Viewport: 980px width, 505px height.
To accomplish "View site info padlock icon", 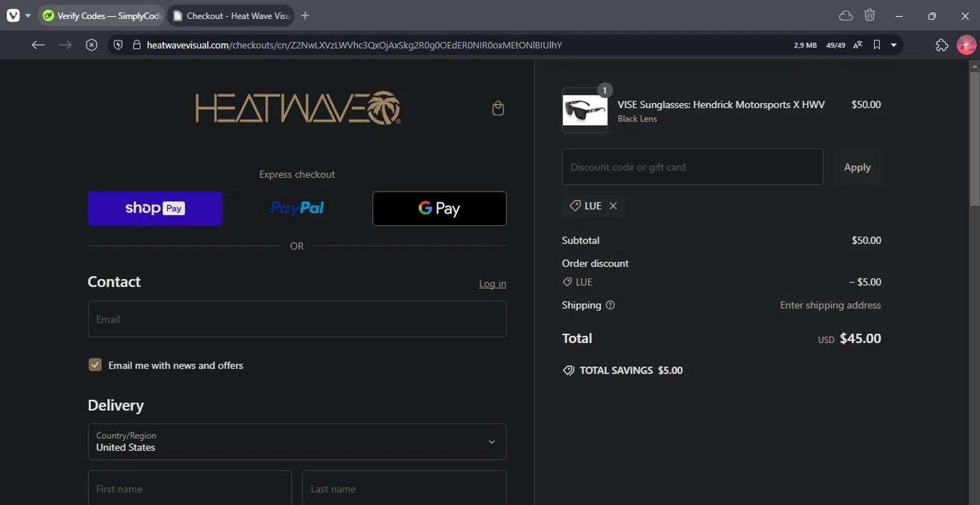I will tap(137, 45).
